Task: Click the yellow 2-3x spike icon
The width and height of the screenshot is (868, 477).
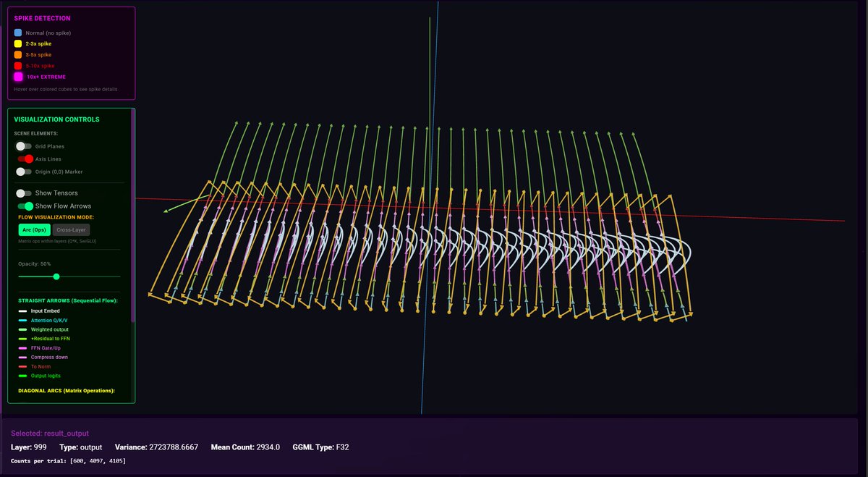Action: point(19,43)
